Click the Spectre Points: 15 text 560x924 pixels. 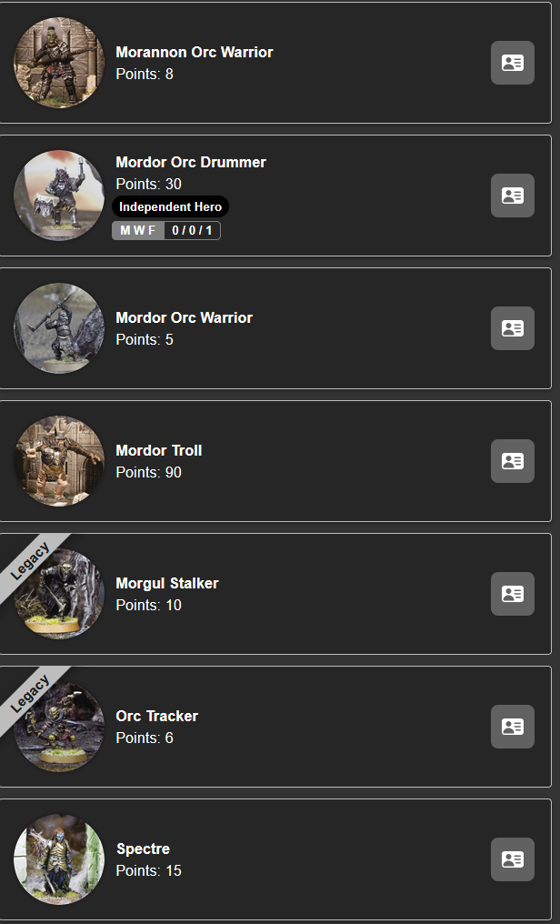(148, 871)
